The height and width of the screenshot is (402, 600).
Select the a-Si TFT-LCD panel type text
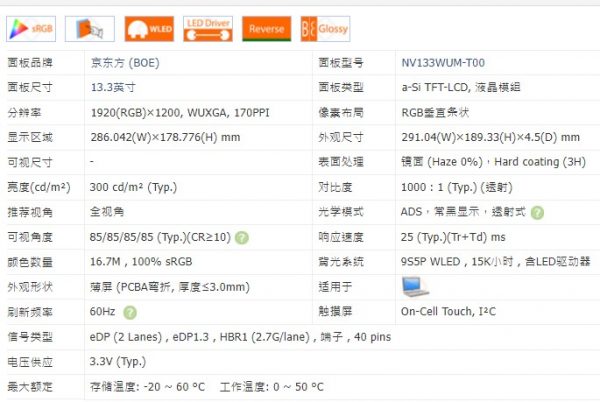461,87
